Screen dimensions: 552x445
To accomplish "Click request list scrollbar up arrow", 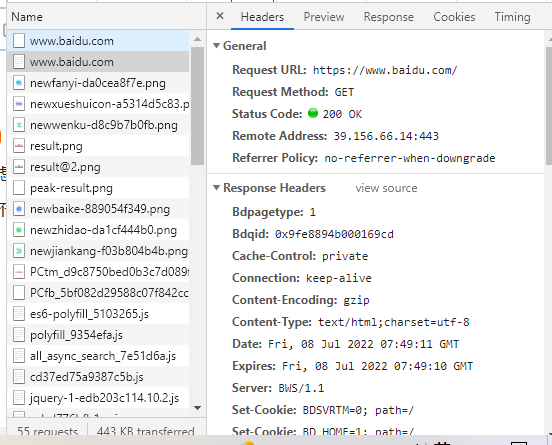I will [x=197, y=39].
